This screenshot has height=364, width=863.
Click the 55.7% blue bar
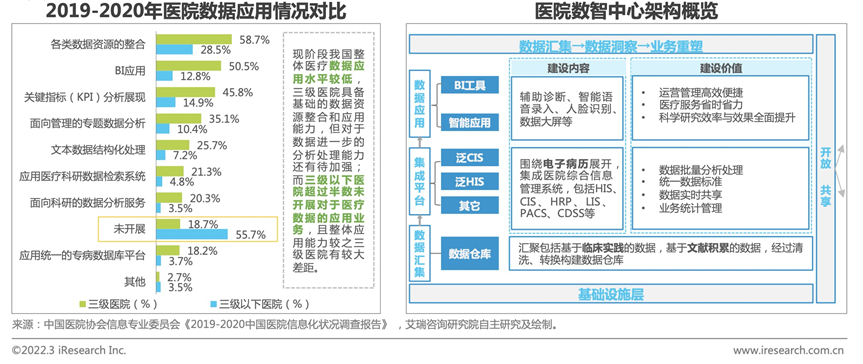pos(192,235)
